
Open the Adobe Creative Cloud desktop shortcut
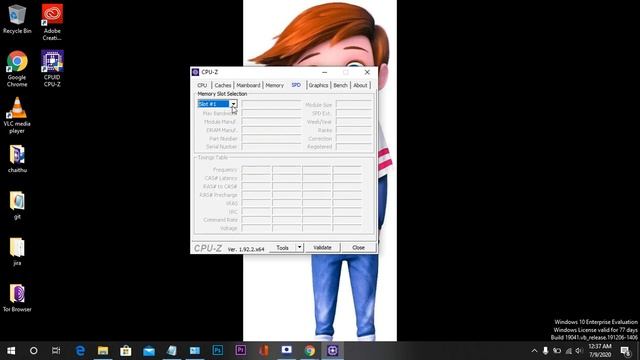click(x=52, y=22)
